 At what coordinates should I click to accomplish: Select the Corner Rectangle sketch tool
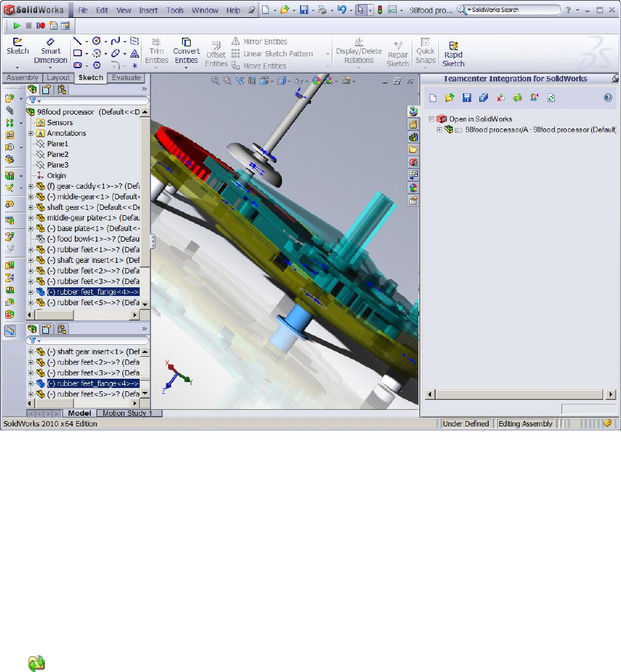[x=77, y=53]
